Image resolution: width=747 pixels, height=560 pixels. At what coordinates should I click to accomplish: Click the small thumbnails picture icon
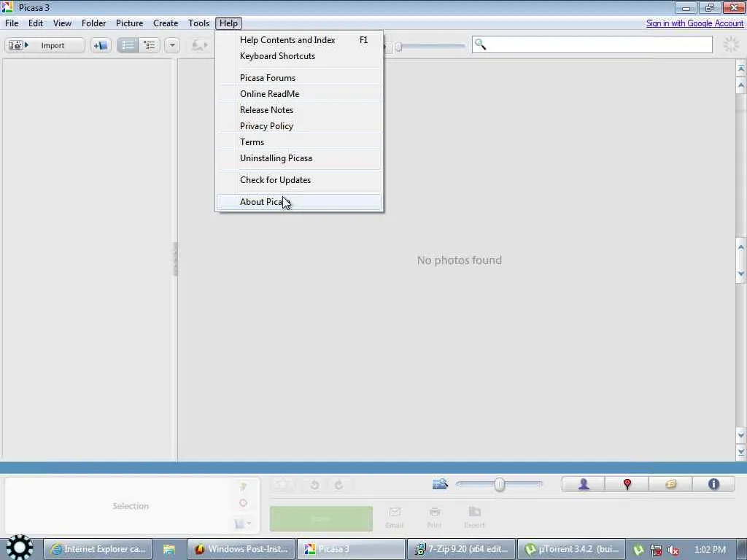(x=440, y=484)
